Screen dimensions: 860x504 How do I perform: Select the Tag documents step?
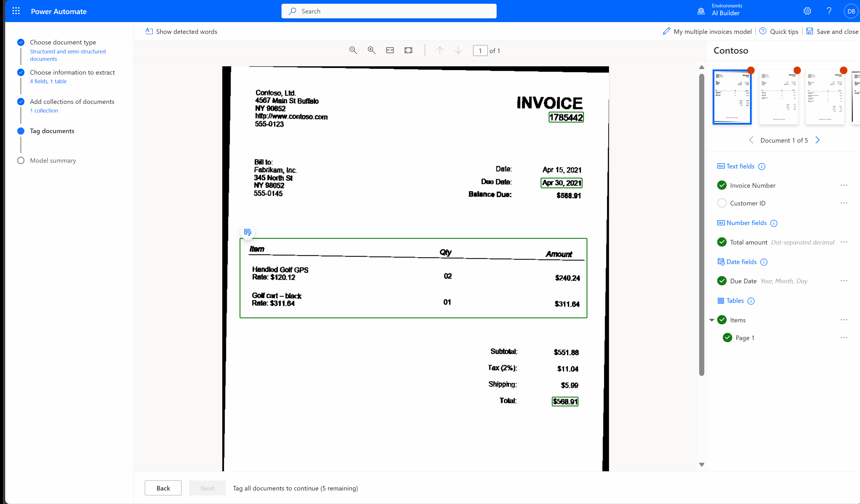52,130
